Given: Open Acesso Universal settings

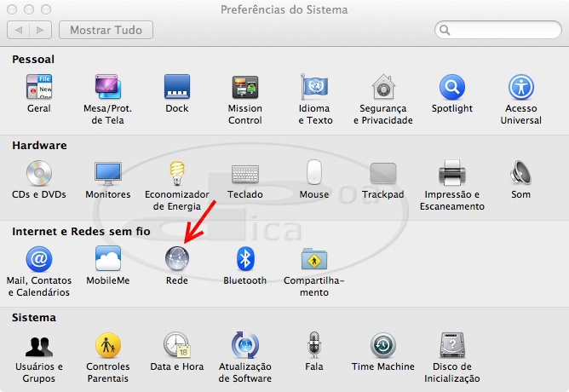Looking at the screenshot, I should click(x=521, y=87).
